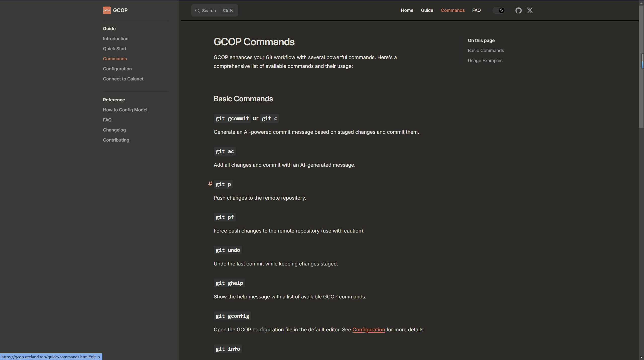Click the GCOP logo icon
The width and height of the screenshot is (644, 360).
(107, 10)
